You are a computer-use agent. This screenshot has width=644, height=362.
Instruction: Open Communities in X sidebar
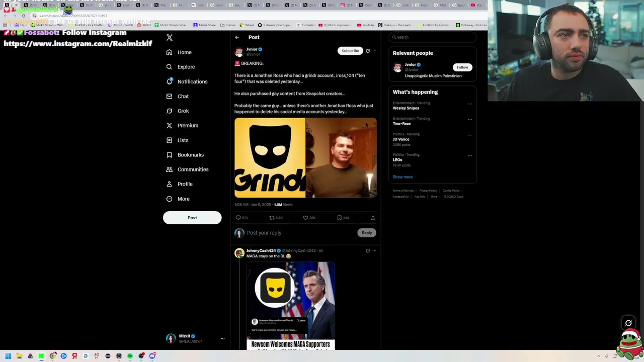click(187, 169)
